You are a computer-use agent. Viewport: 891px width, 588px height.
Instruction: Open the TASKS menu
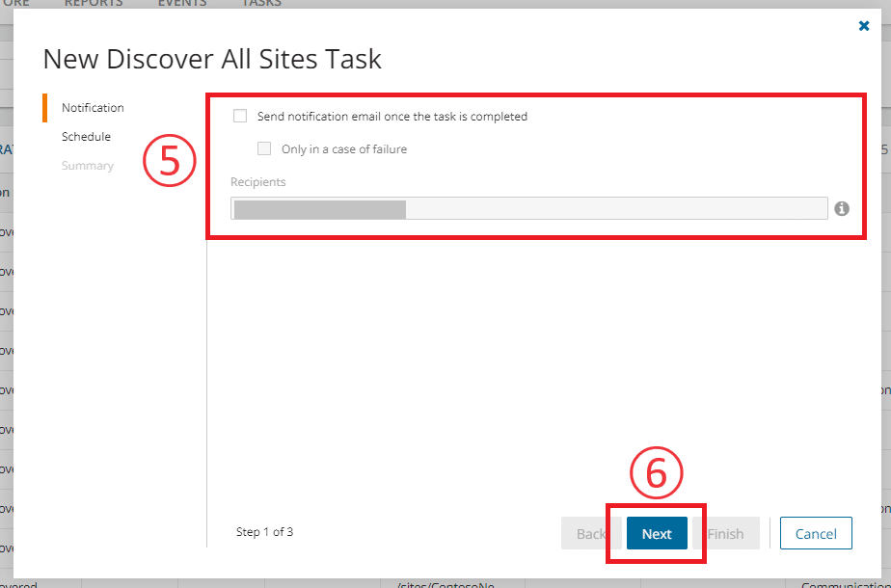(x=260, y=4)
